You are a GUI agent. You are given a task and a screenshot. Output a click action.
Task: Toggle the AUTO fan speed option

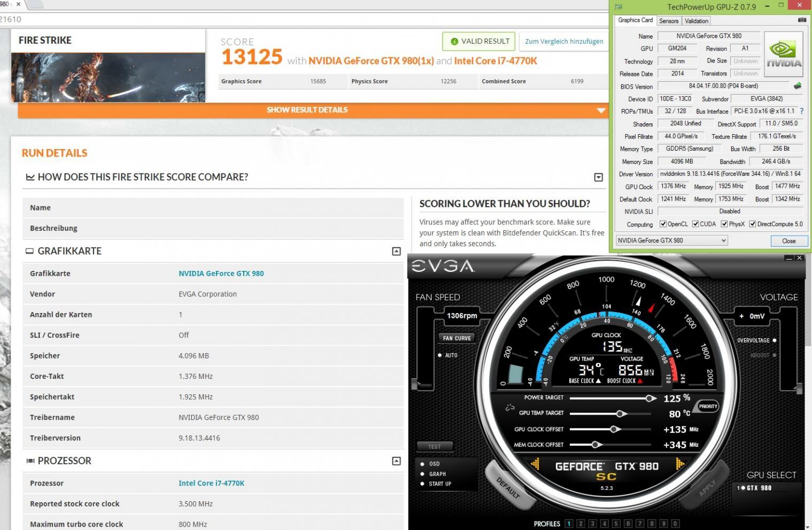pos(440,355)
